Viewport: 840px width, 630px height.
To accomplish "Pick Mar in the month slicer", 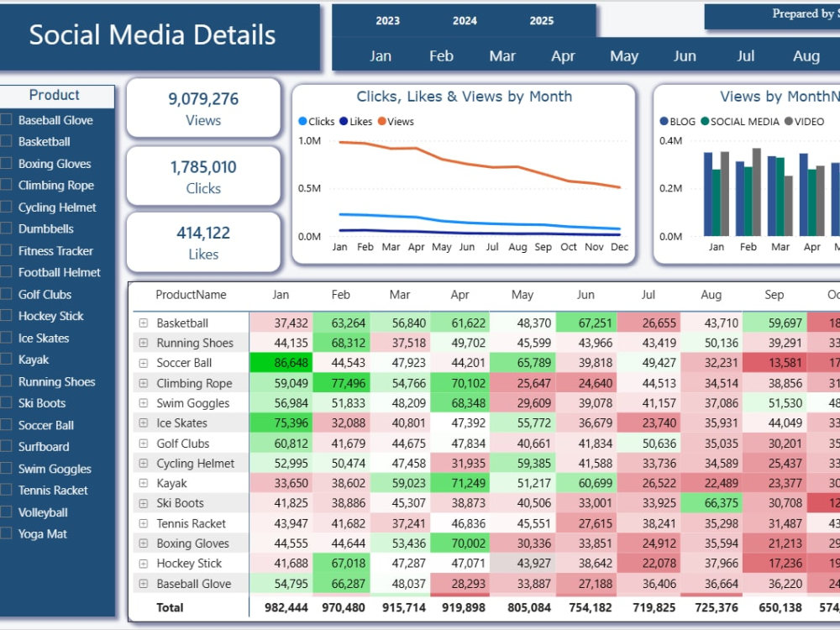I will (x=502, y=55).
